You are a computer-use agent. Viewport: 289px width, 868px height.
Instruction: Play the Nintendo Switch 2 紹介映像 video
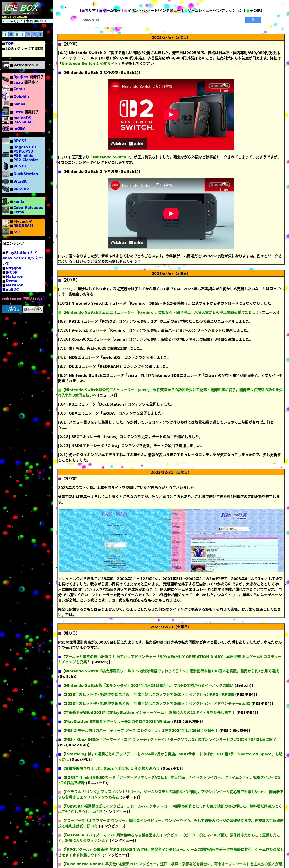click(x=171, y=114)
